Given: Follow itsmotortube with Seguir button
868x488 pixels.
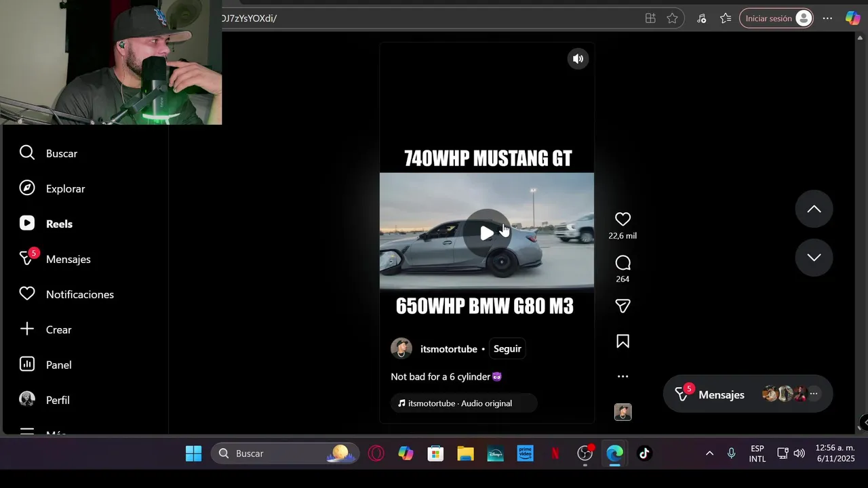Looking at the screenshot, I should 507,348.
